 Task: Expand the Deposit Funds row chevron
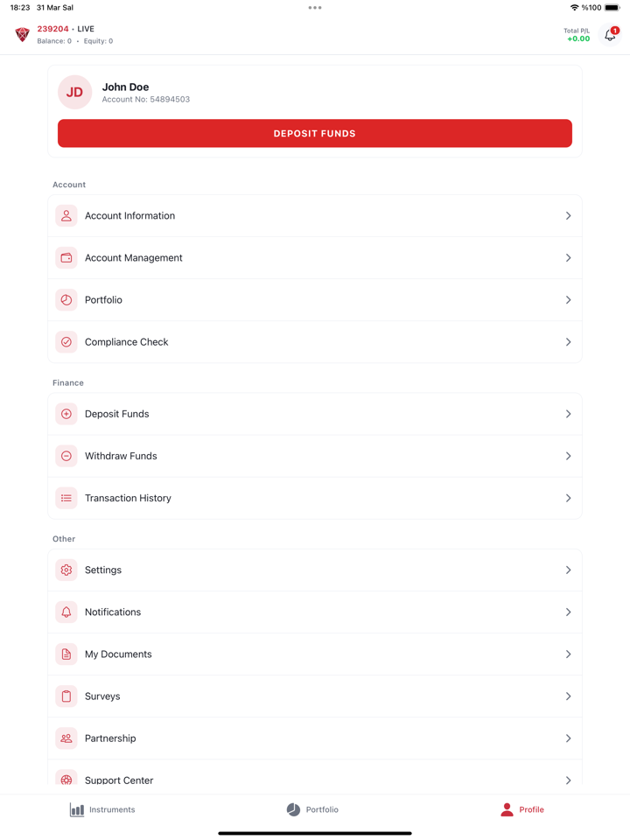(568, 414)
